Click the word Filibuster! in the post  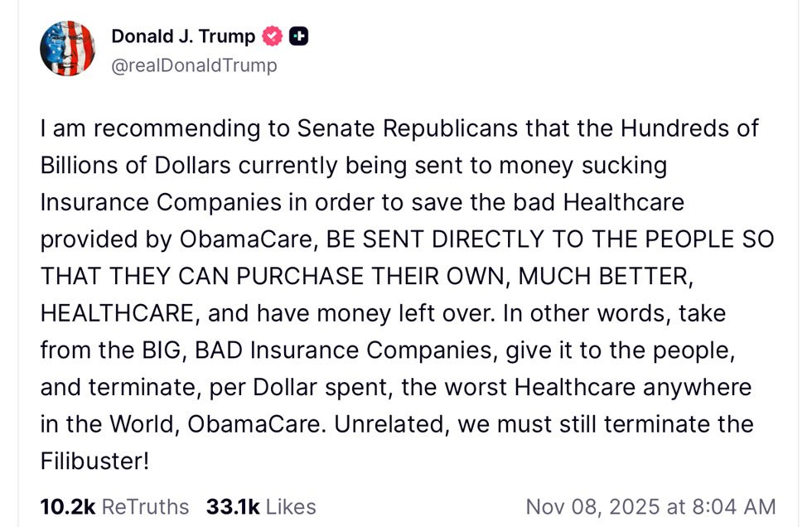coord(94,460)
